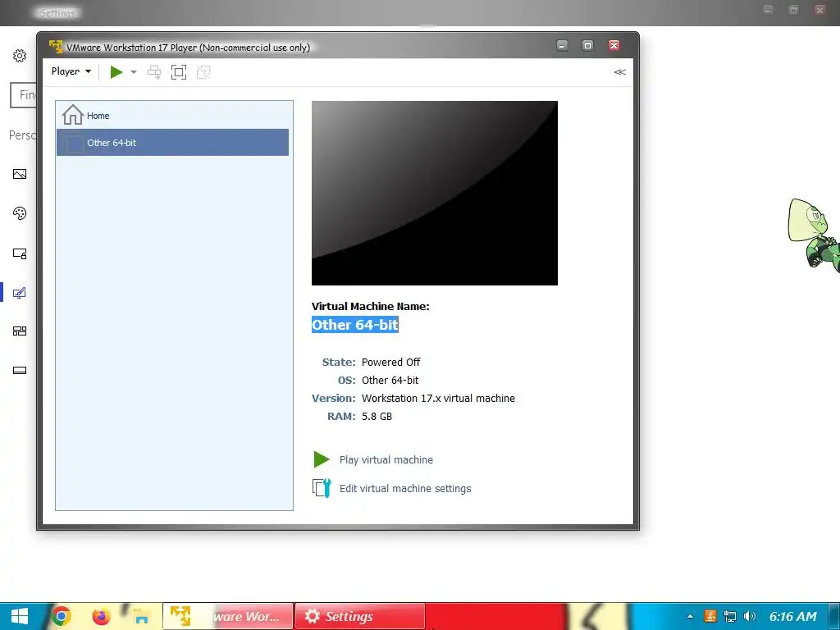Click Play virtual machine link
The height and width of the screenshot is (630, 840).
[x=386, y=459]
